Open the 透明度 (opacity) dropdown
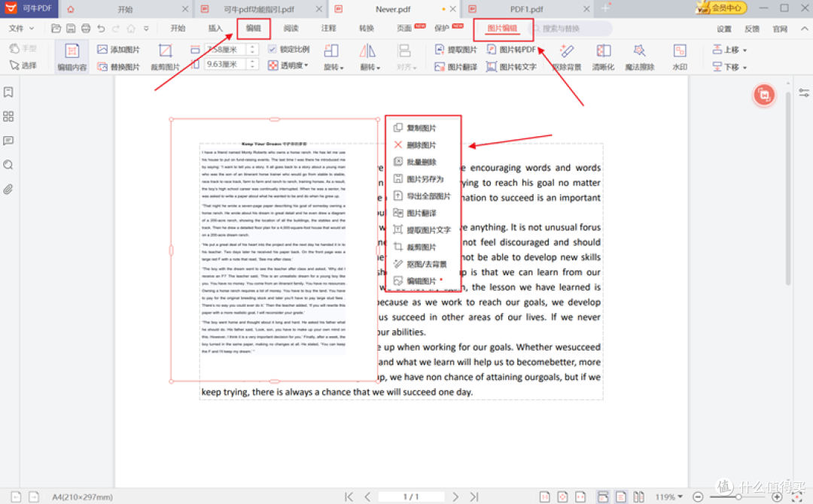The height and width of the screenshot is (504, 813). [x=288, y=65]
